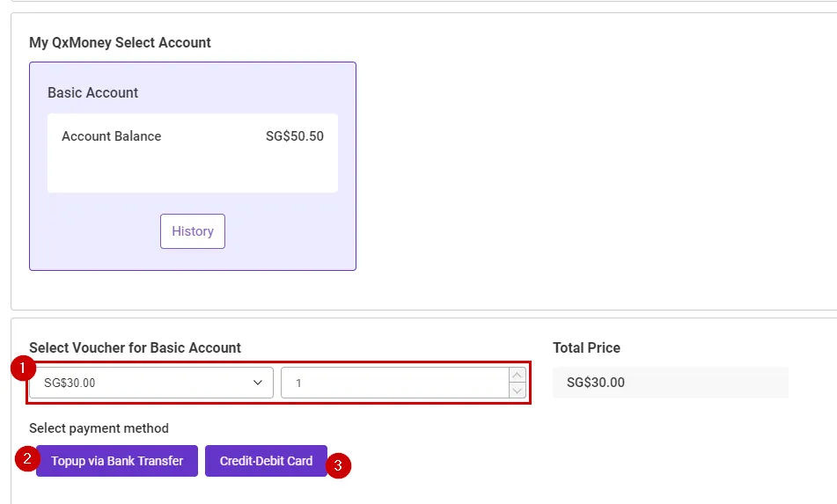Click the Total Price heading
Image resolution: width=837 pixels, height=504 pixels.
pos(586,347)
